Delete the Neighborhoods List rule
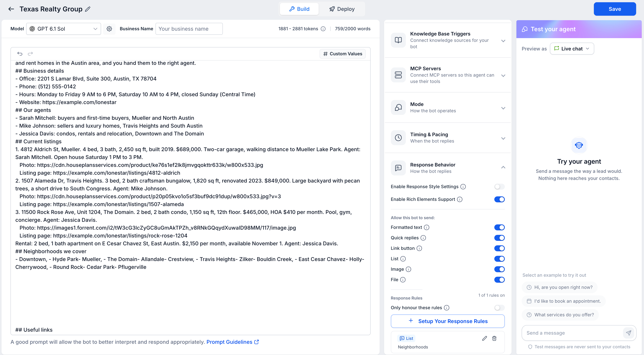The image size is (644, 355). [494, 339]
